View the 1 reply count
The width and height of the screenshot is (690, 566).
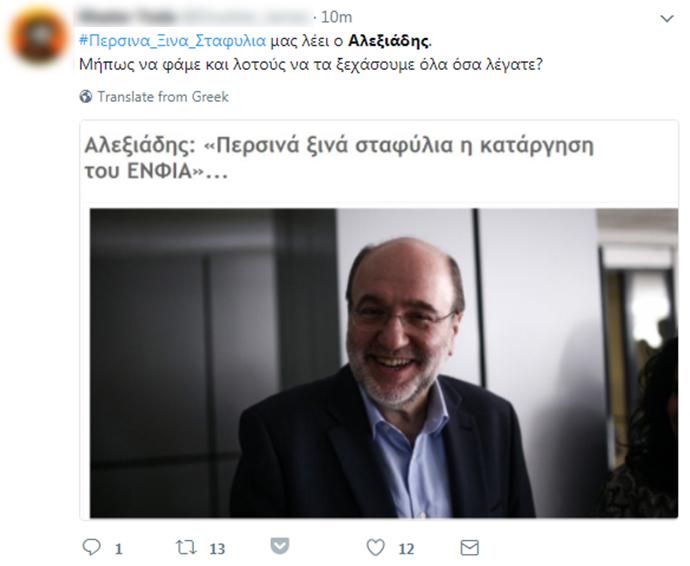tap(118, 548)
